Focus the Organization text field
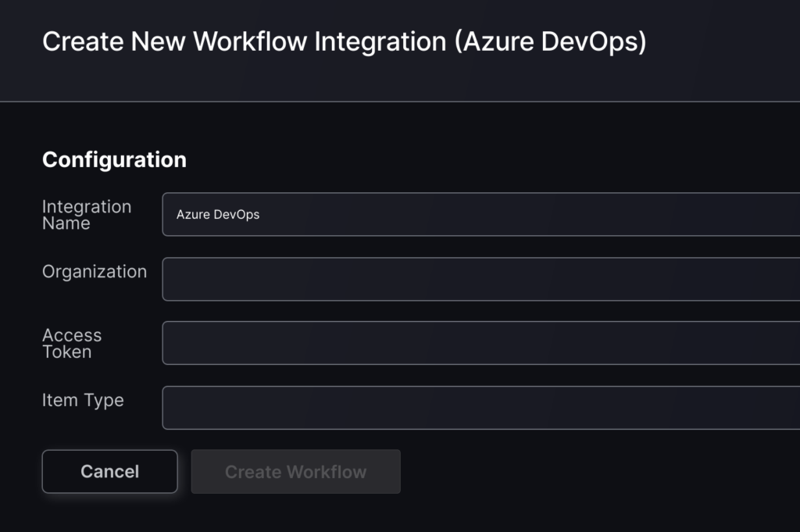 (x=481, y=279)
